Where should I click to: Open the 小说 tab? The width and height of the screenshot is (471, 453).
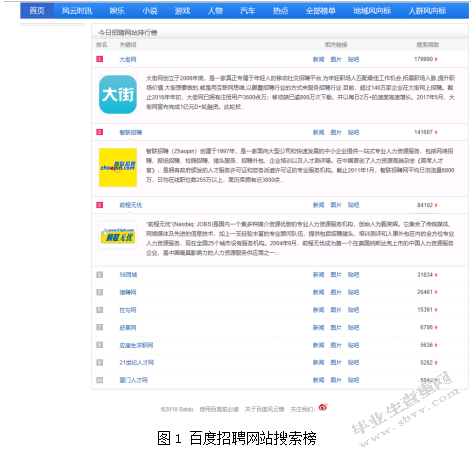[x=150, y=11]
